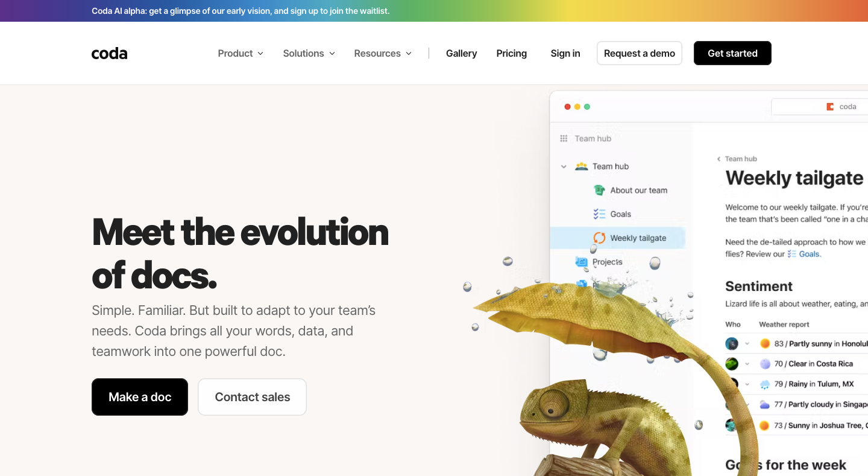Collapse the Team hub section in sidebar

[564, 166]
